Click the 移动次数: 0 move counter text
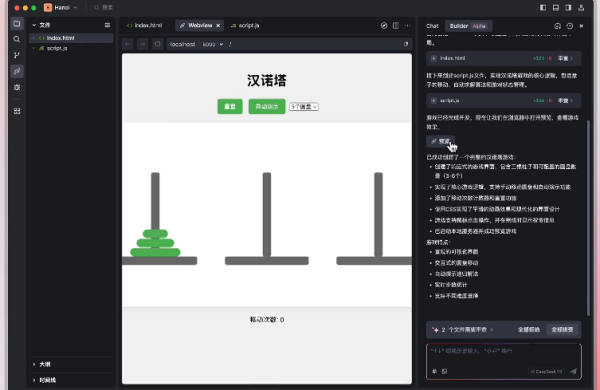 coord(267,320)
